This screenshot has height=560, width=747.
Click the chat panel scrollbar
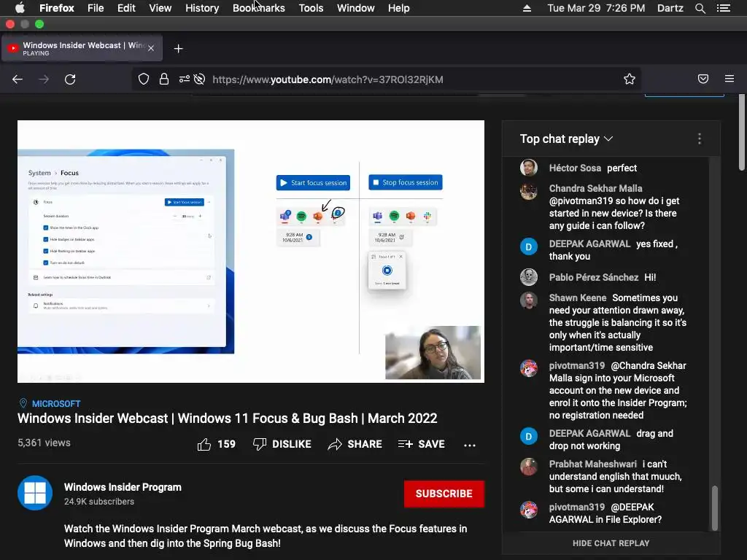point(714,507)
